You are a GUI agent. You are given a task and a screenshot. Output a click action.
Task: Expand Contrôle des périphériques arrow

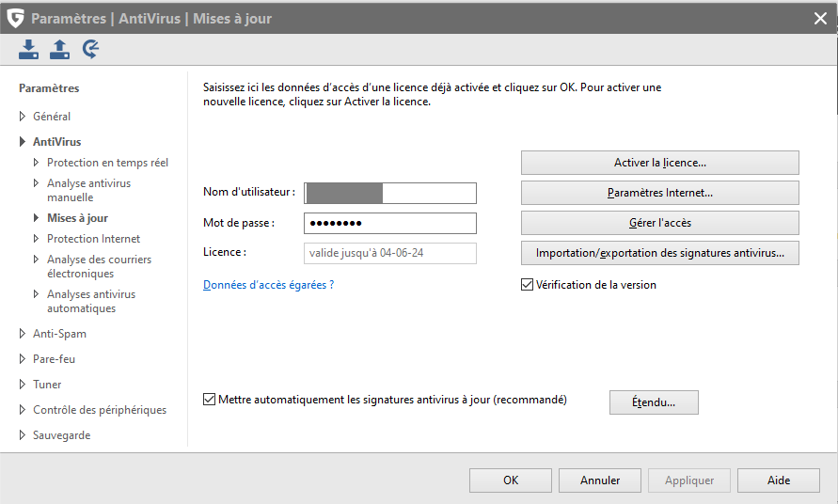coord(22,409)
